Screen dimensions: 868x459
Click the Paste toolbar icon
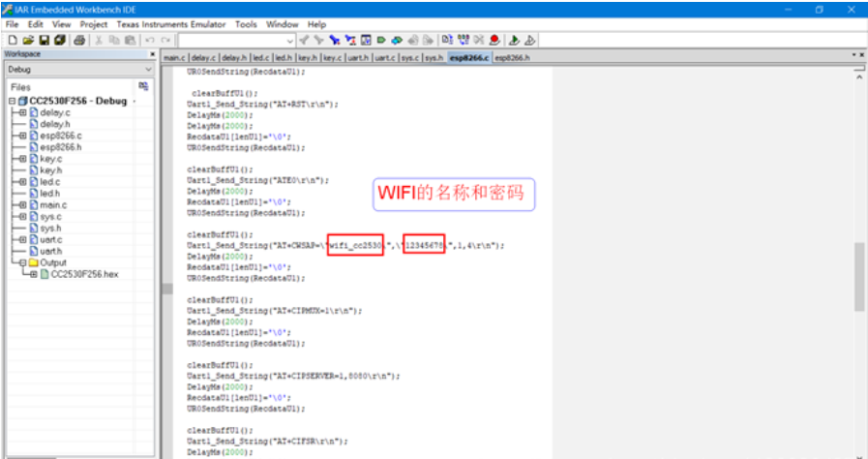tap(130, 40)
